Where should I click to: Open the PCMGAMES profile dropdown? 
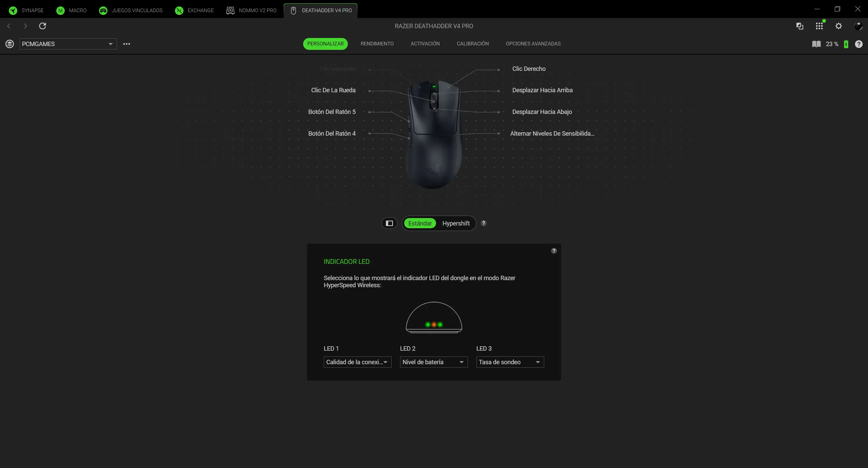click(x=68, y=44)
